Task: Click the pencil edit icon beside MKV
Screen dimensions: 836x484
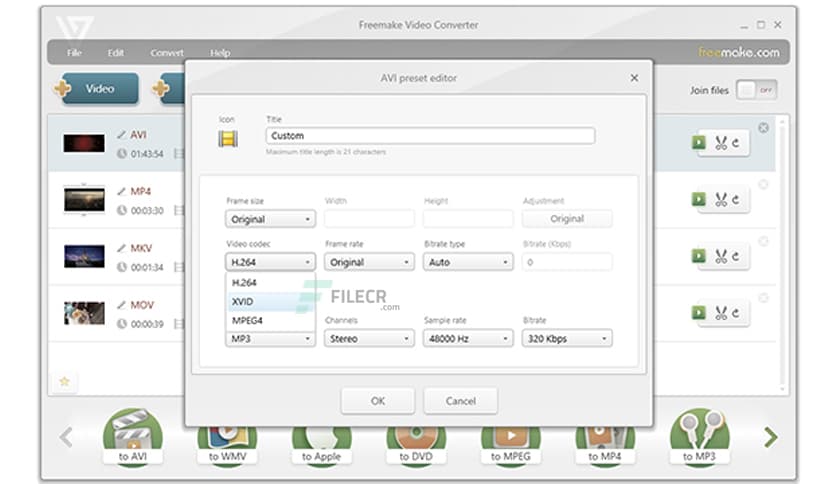Action: click(122, 248)
